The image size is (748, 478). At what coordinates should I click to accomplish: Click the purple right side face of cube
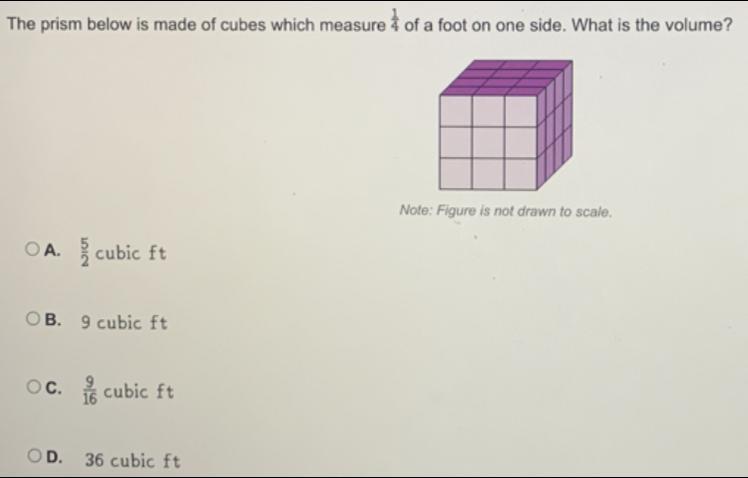point(555,125)
